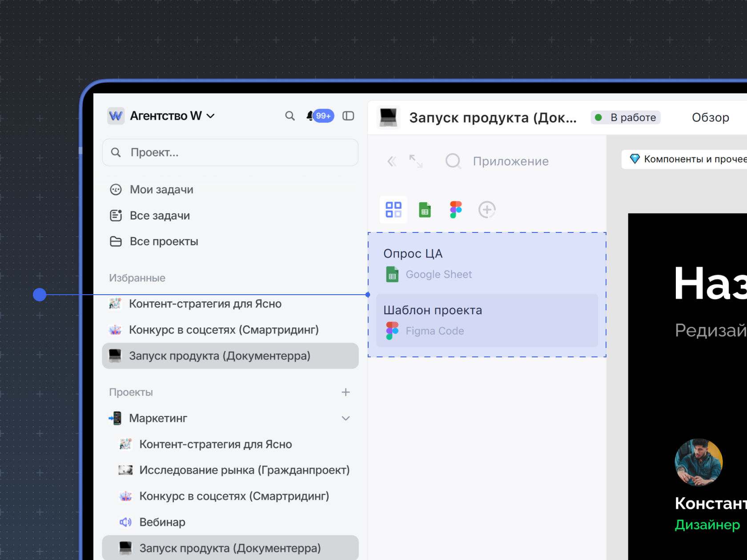This screenshot has width=747, height=560.
Task: Open Мои задачи in sidebar
Action: point(161,190)
